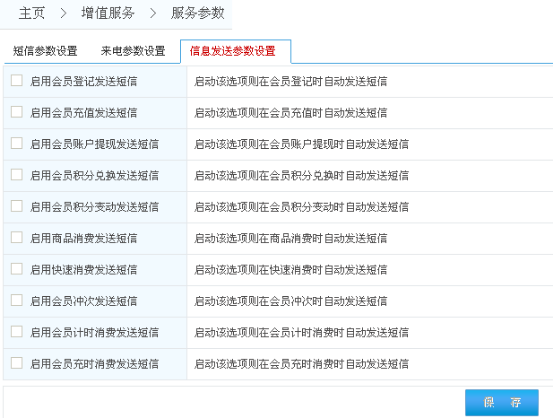Click the arrow after 主页 breadcrumb
This screenshot has height=418, width=554.
[63, 13]
